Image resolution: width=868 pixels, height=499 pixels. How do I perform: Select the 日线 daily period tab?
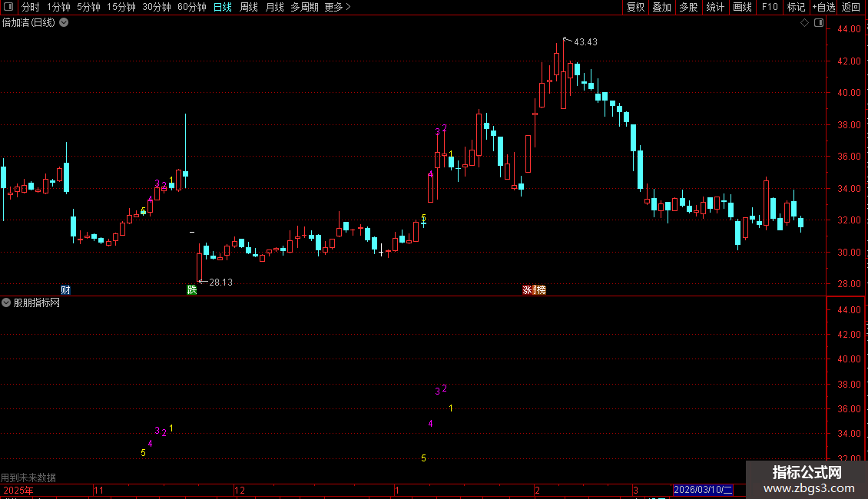click(223, 7)
